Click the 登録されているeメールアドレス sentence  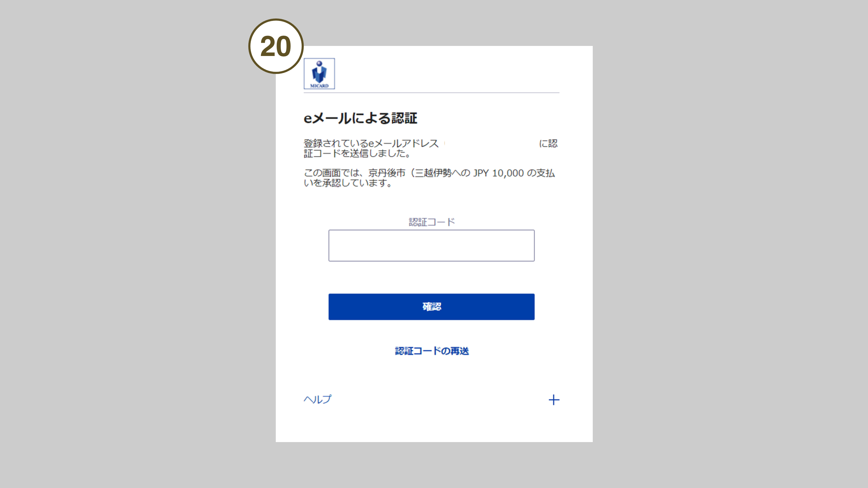click(371, 143)
